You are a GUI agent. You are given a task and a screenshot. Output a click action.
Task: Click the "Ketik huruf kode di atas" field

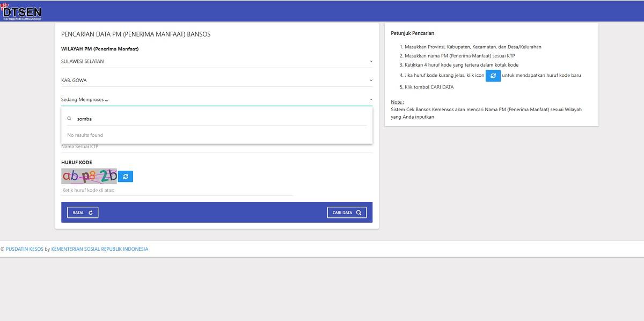click(177, 190)
